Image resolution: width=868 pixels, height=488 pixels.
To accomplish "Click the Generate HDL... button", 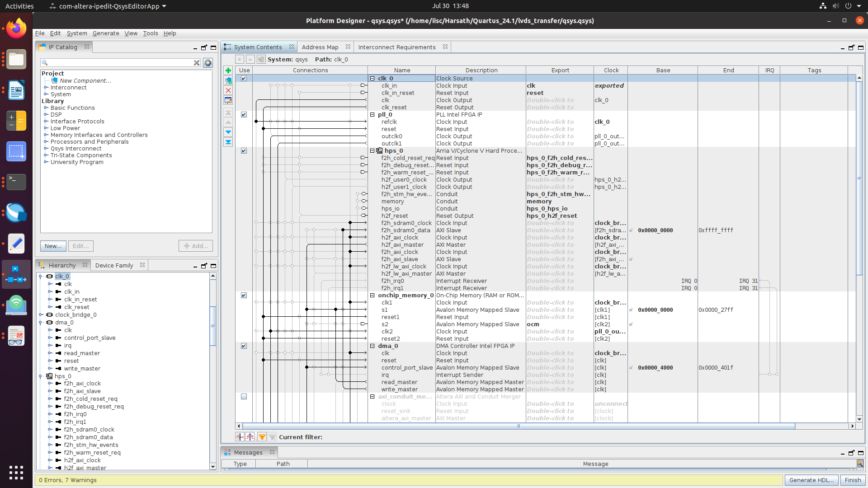I will click(x=811, y=480).
